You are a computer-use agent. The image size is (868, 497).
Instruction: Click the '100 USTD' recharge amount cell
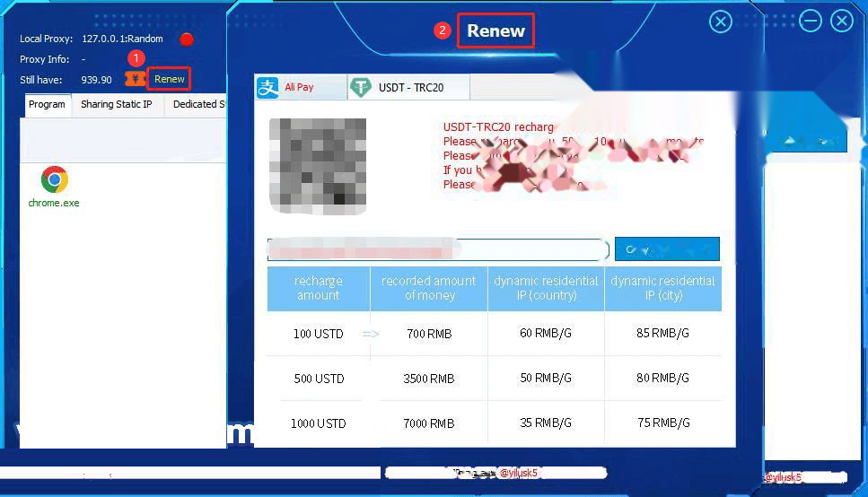click(319, 334)
